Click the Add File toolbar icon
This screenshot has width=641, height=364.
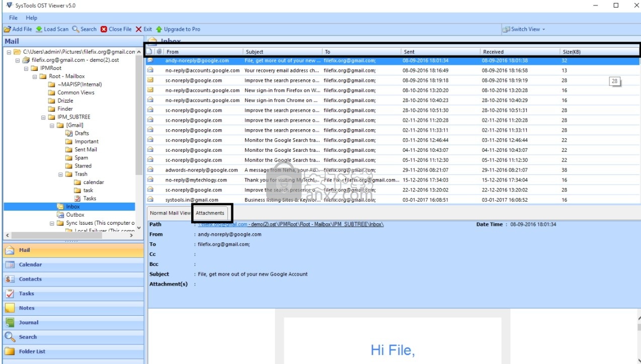8,29
